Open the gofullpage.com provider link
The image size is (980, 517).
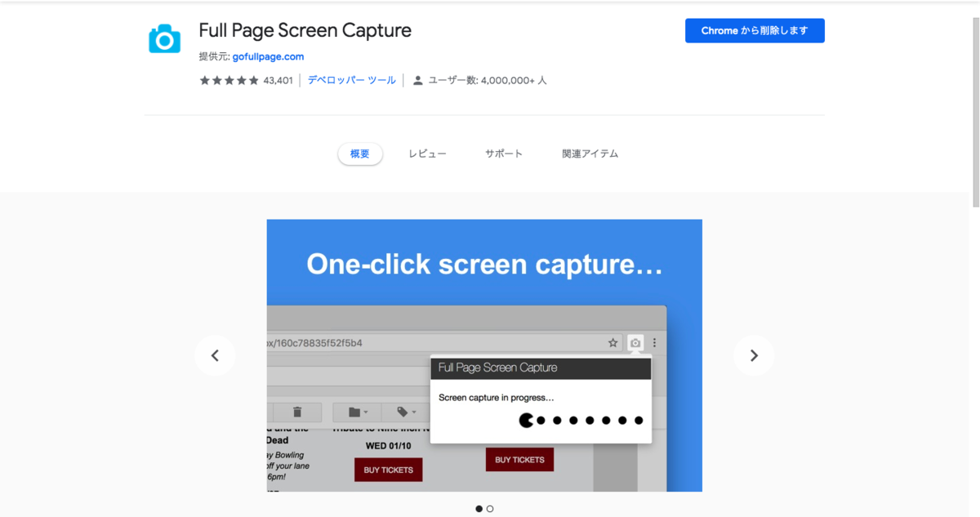tap(268, 56)
